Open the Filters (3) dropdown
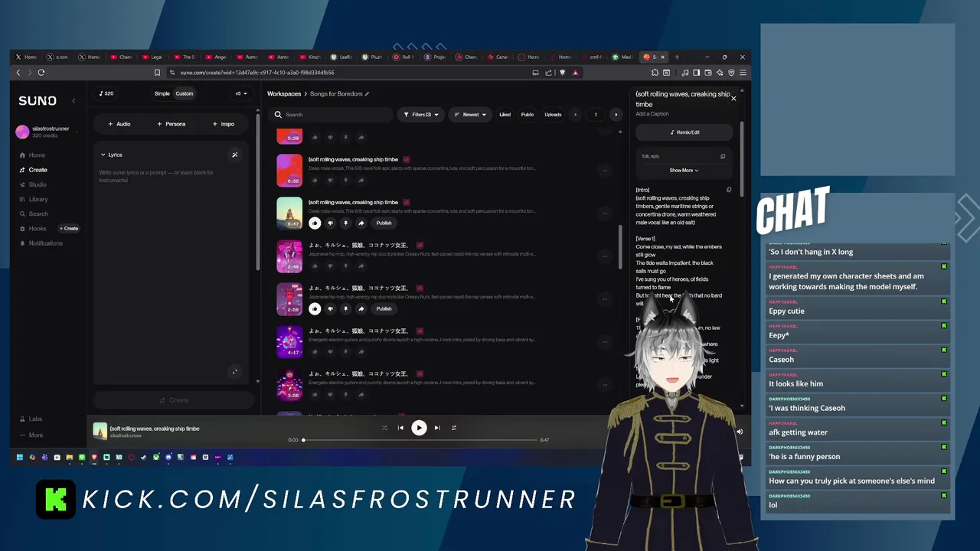Viewport: 980px width, 551px height. (x=420, y=115)
